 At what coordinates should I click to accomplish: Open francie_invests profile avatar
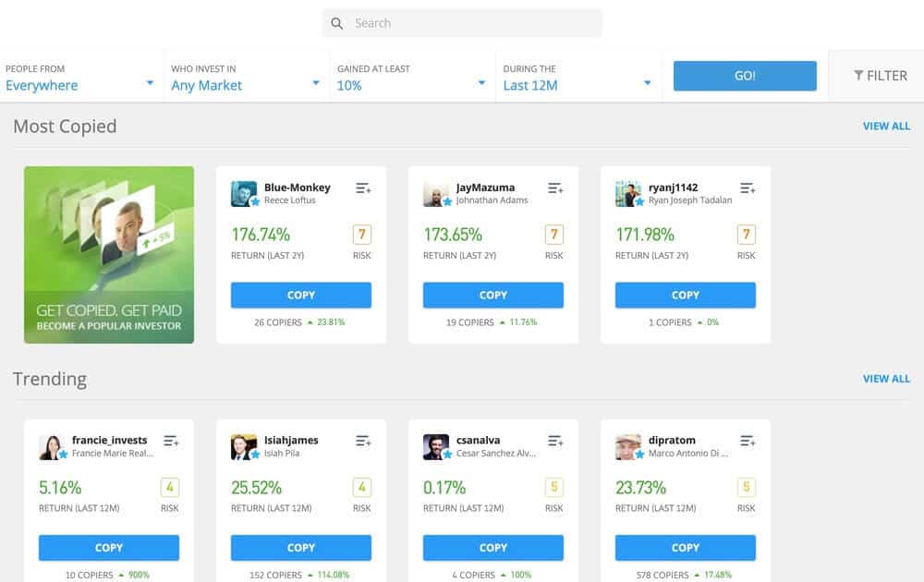[x=52, y=447]
